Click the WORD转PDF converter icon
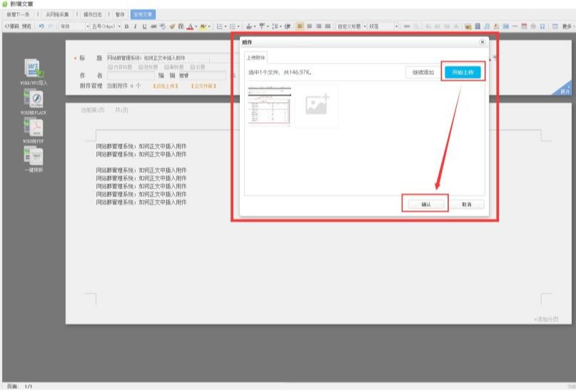The width and height of the screenshot is (576, 392). point(34,127)
